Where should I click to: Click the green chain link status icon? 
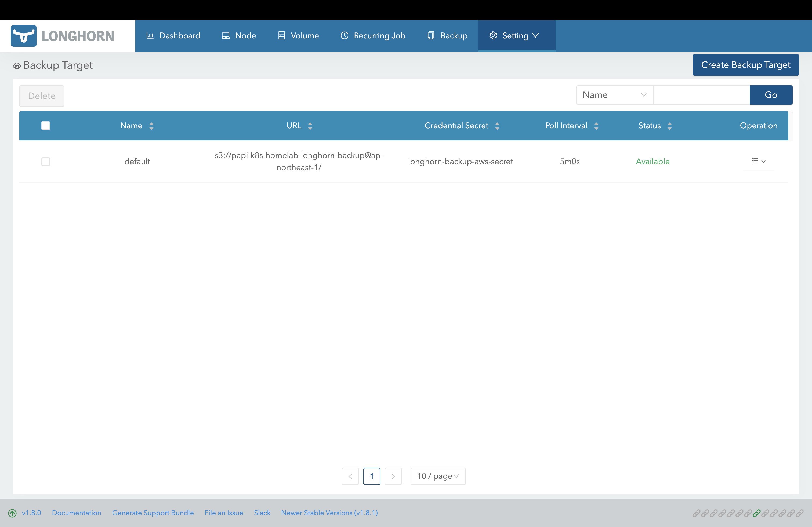[756, 513]
